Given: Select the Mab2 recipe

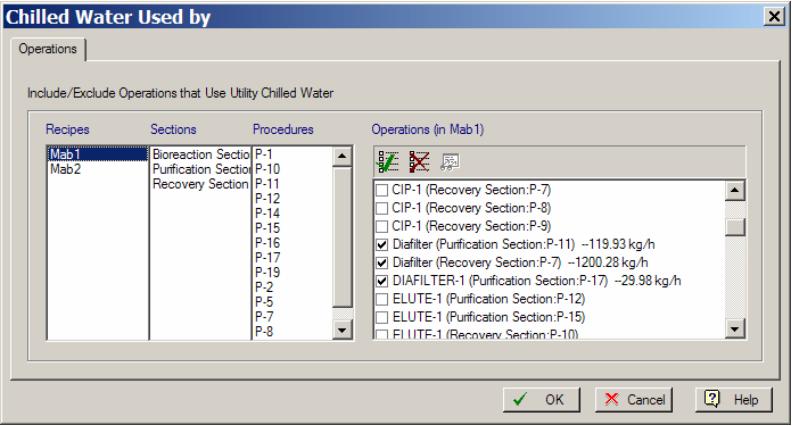Looking at the screenshot, I should 64,170.
